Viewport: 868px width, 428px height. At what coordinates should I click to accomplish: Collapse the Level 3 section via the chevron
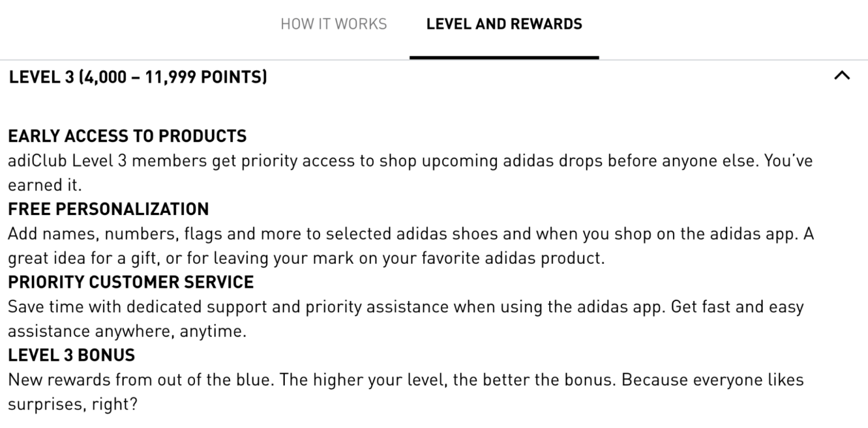pyautogui.click(x=843, y=76)
